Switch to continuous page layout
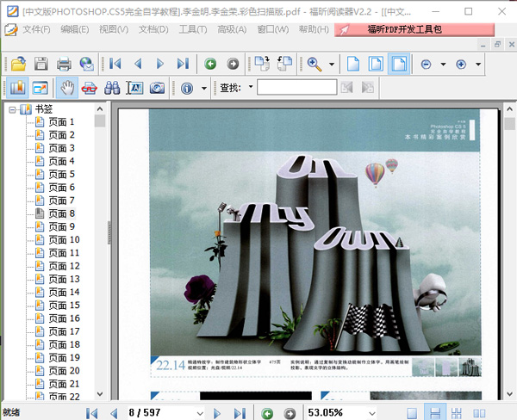Screen dimensions: 517x420 coord(435,412)
